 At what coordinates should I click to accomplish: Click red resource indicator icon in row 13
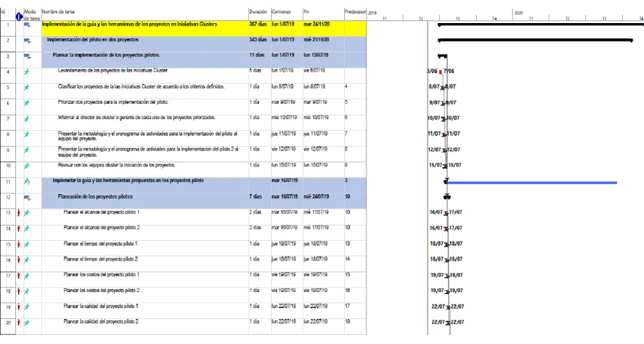(19, 213)
